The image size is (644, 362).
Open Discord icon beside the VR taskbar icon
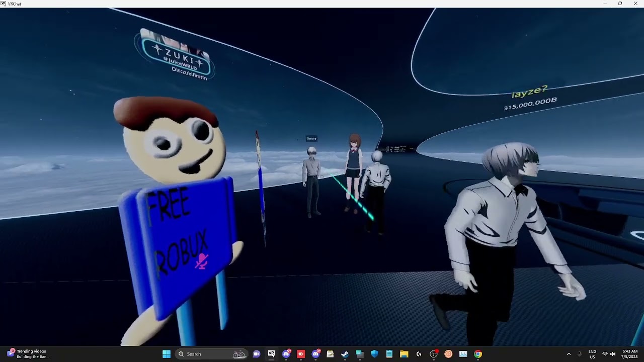point(286,354)
